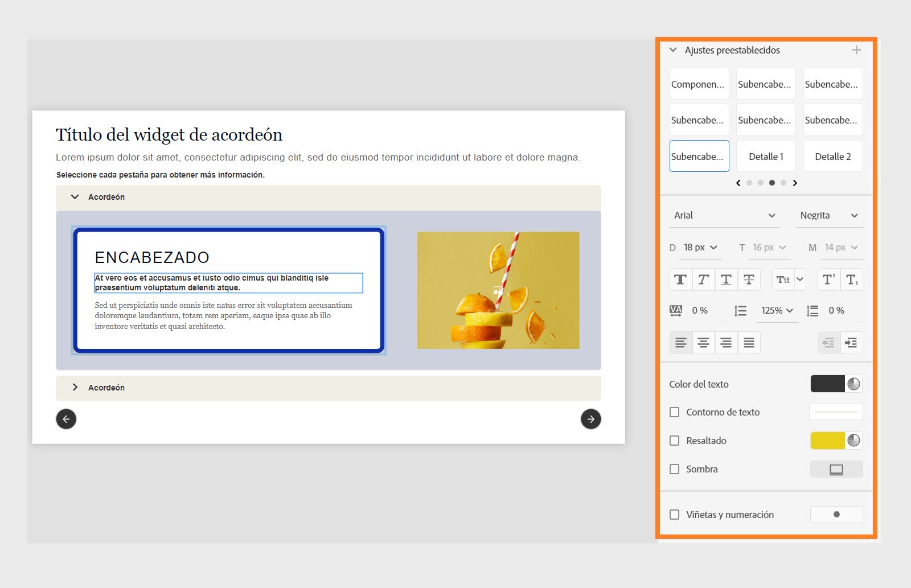Open highlight color opacity picker icon
911x588 pixels.
pyautogui.click(x=853, y=441)
